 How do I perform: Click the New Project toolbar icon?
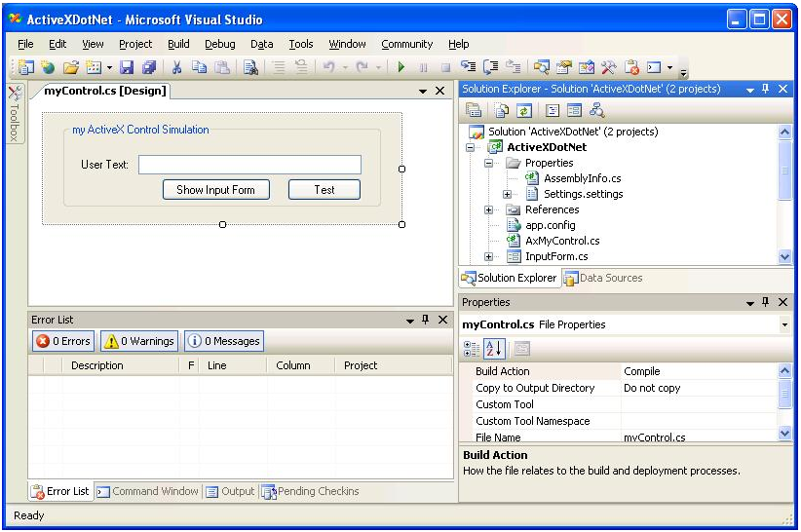click(25, 67)
